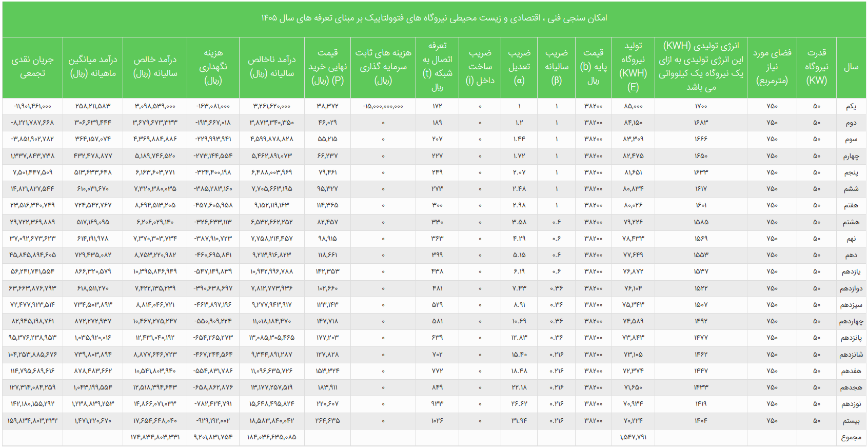This screenshot has height=448, width=868.
Task: Select the gross income cell '۳,۲۶۱,۶۲۰,۰۰۰'
Action: pyautogui.click(x=272, y=106)
